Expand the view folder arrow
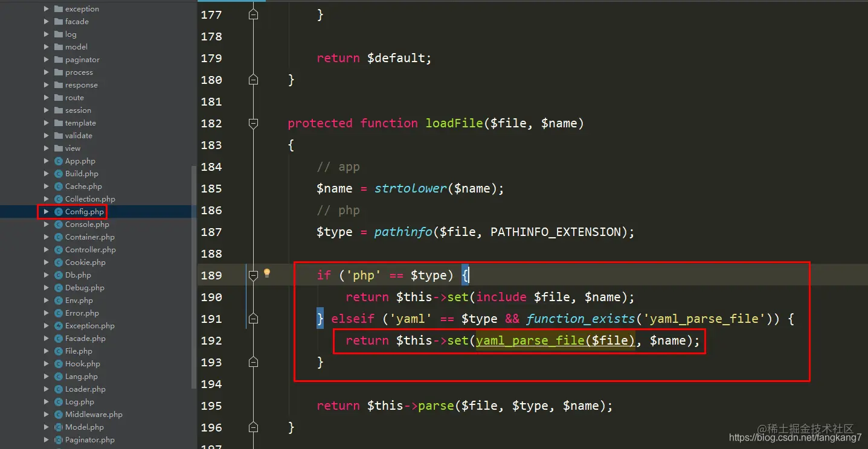 (47, 148)
